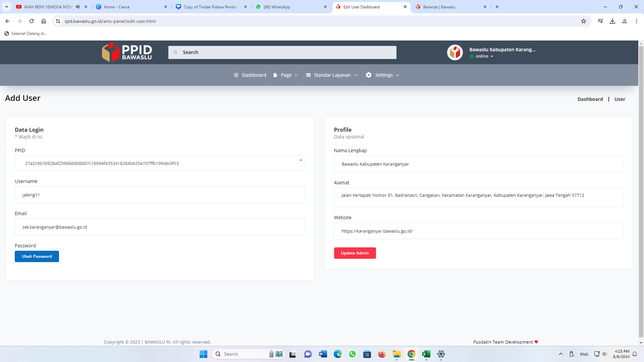Image resolution: width=644 pixels, height=362 pixels.
Task: Click the Bawaslu profile avatar icon
Action: [x=455, y=52]
